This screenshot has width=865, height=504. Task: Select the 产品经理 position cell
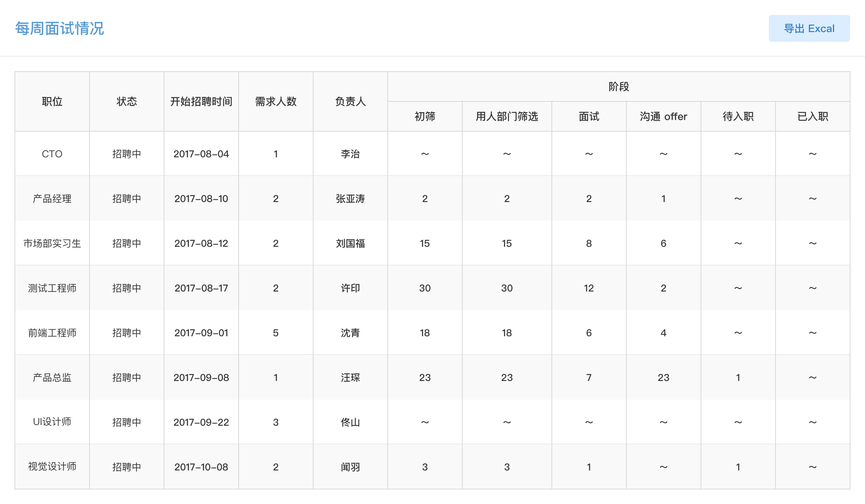tap(52, 198)
